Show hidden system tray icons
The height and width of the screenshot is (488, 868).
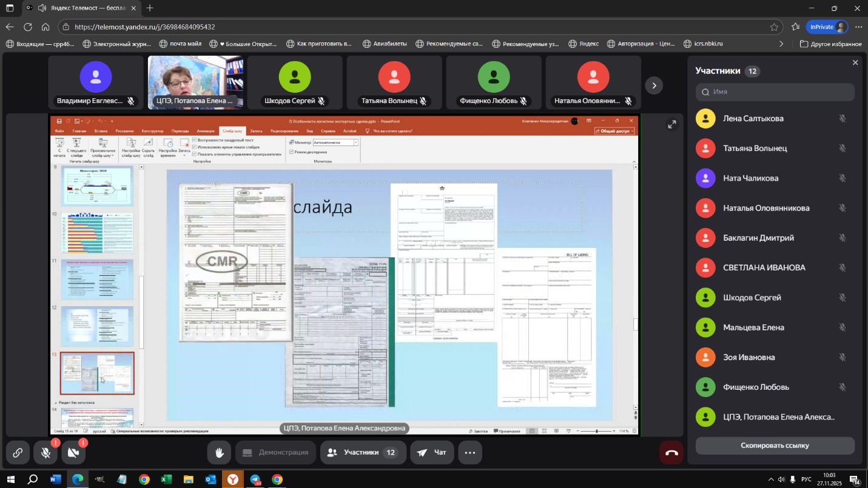point(771,479)
